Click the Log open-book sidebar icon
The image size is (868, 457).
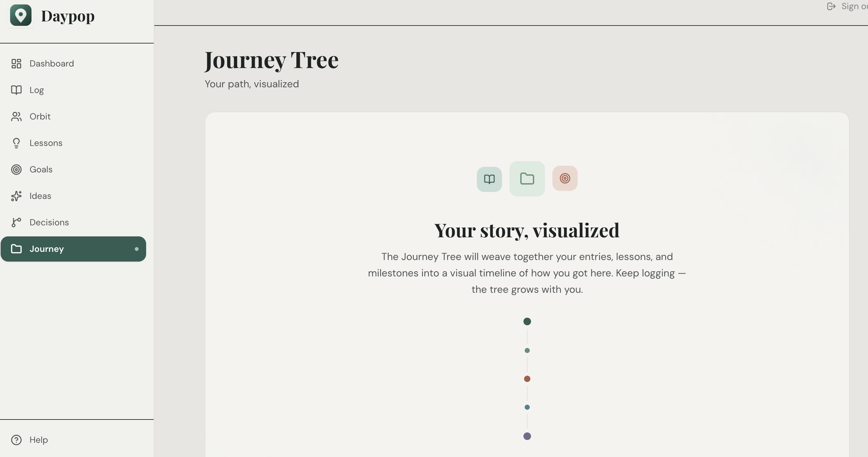coord(16,90)
